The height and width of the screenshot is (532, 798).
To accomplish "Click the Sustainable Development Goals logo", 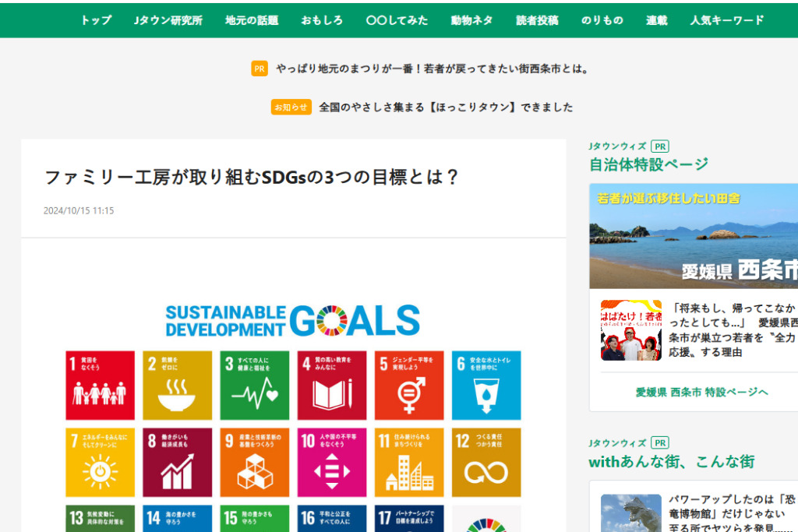I will 293,320.
